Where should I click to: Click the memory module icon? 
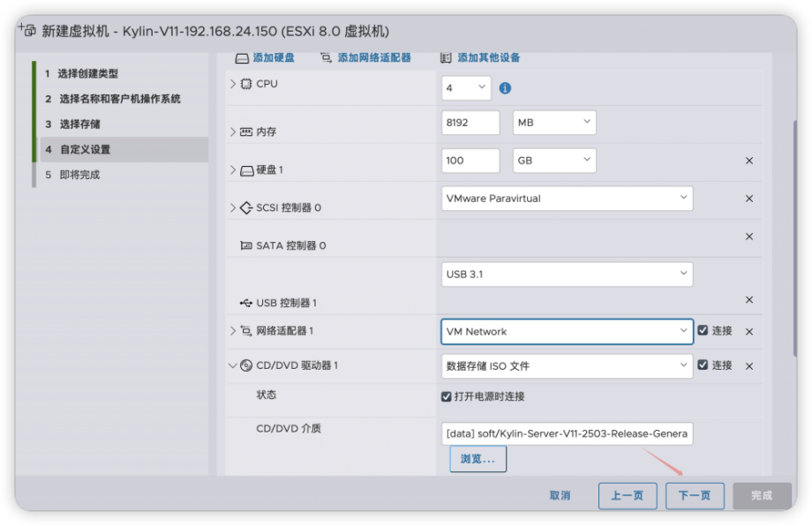[246, 132]
